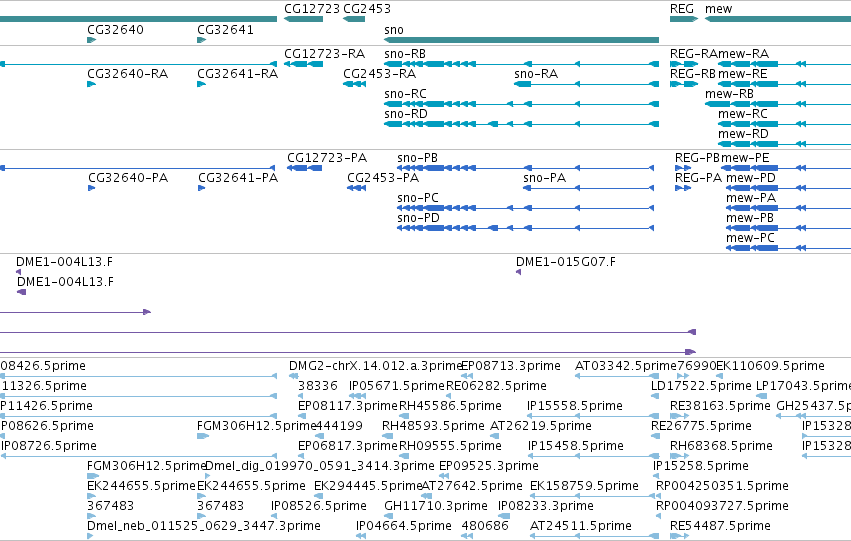The image size is (851, 541).
Task: Click the mew-RA transcript label
Action: (744, 54)
